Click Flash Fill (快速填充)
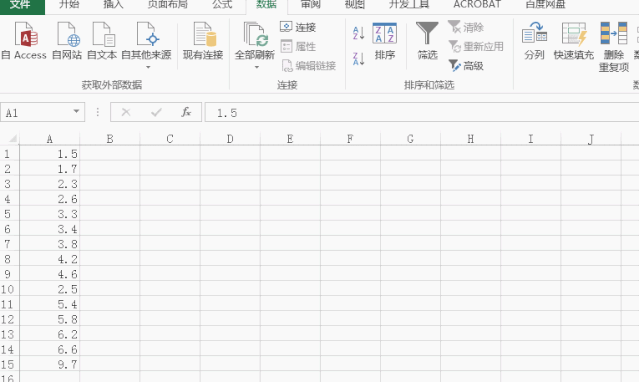The width and height of the screenshot is (639, 382). (574, 41)
